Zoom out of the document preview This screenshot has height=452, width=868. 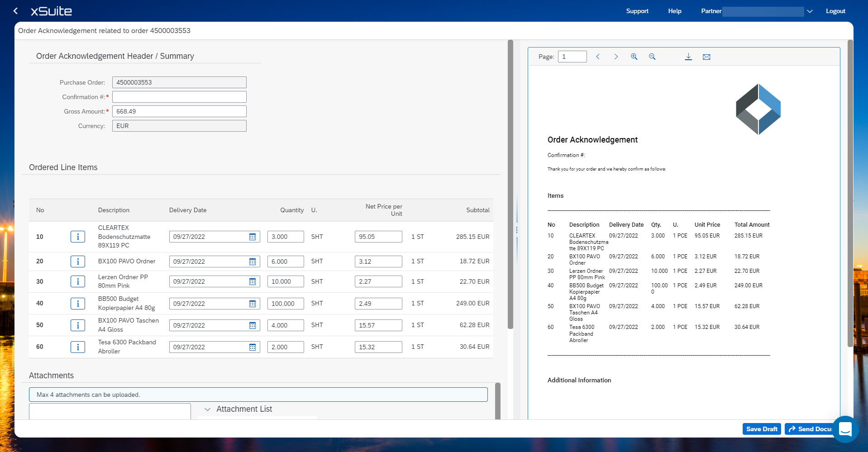click(652, 57)
